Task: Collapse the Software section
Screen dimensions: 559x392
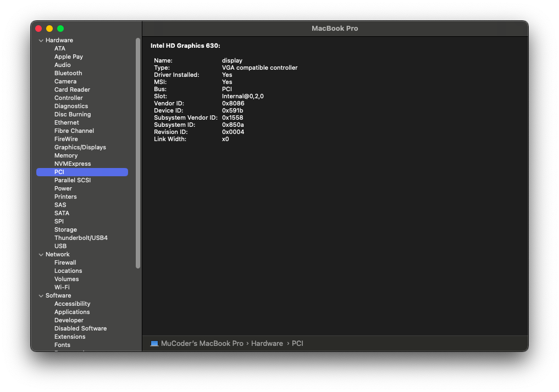Action: coord(41,295)
